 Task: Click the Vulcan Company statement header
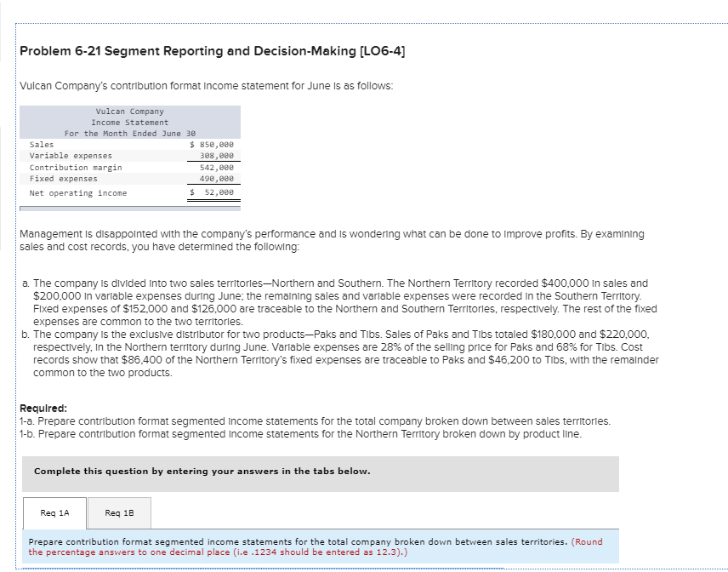pyautogui.click(x=129, y=112)
